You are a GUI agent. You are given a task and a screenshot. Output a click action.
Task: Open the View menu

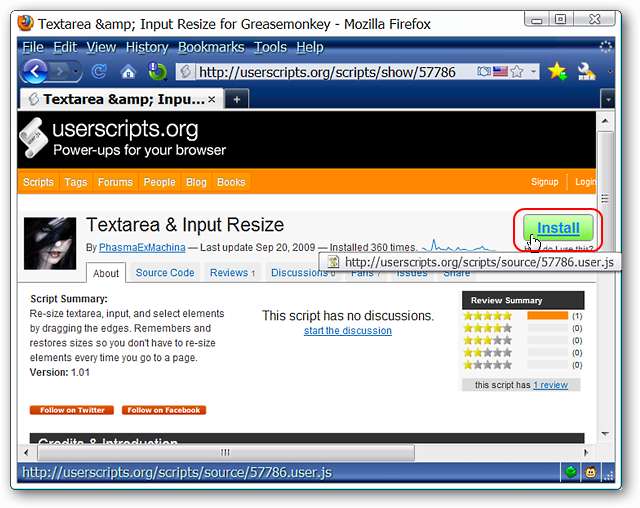click(101, 47)
